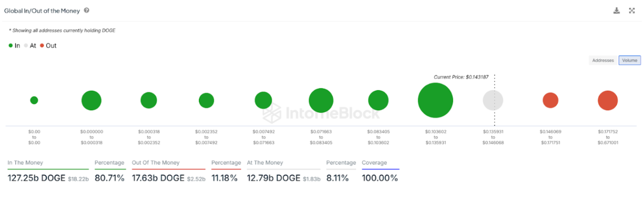
Task: Switch to the Addresses view
Action: point(603,61)
